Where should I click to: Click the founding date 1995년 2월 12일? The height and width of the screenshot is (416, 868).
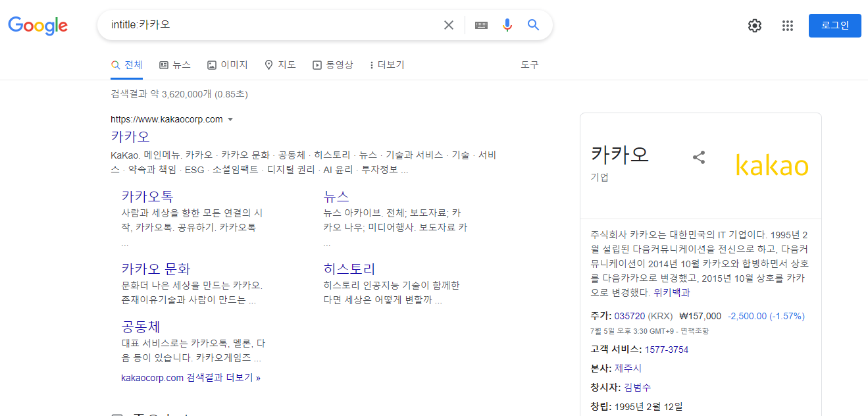[648, 405]
